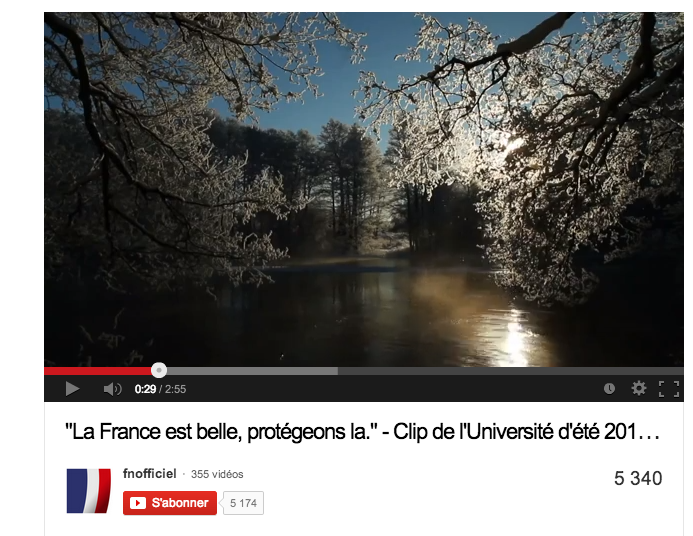The image size is (693, 536).
Task: Click the fnofficiel French flag channel avatar
Action: [x=88, y=490]
